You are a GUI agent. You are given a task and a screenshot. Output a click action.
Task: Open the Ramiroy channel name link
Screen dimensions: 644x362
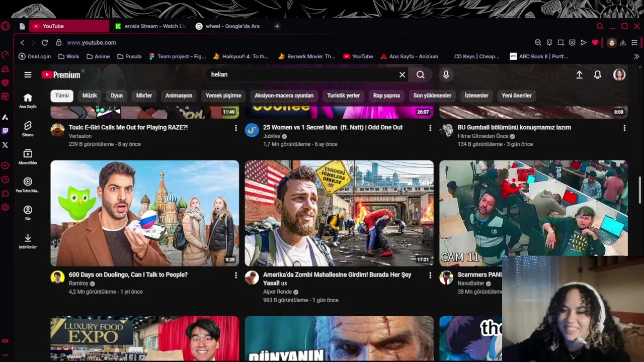[x=78, y=284]
